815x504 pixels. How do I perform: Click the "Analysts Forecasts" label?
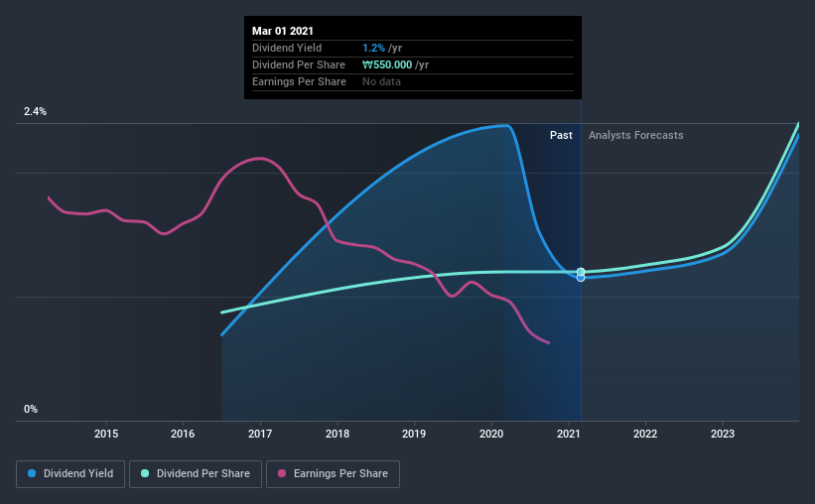point(635,135)
